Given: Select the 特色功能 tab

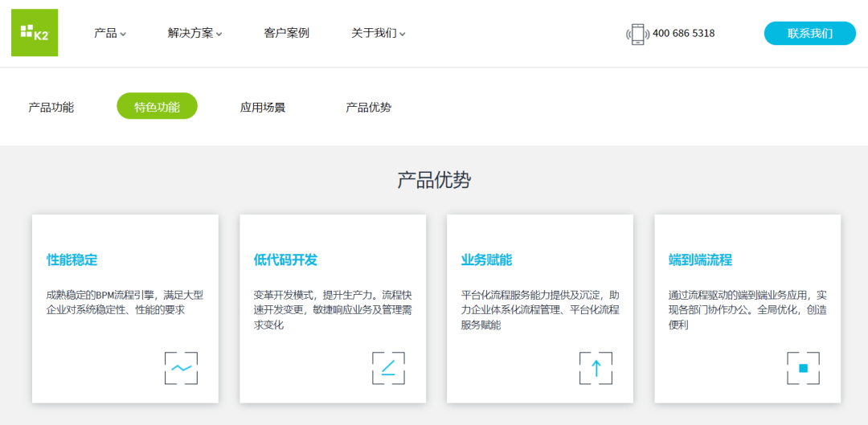Looking at the screenshot, I should [x=157, y=107].
